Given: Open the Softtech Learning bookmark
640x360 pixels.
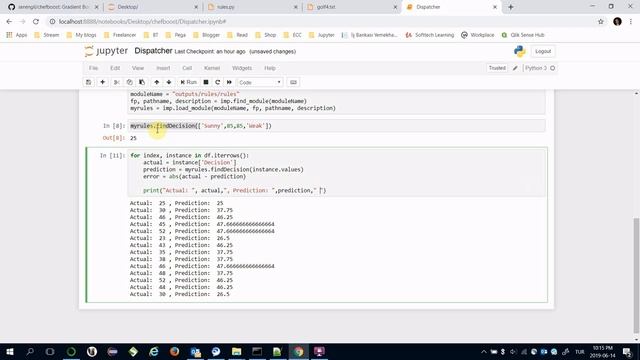Looking at the screenshot, I should coord(430,35).
